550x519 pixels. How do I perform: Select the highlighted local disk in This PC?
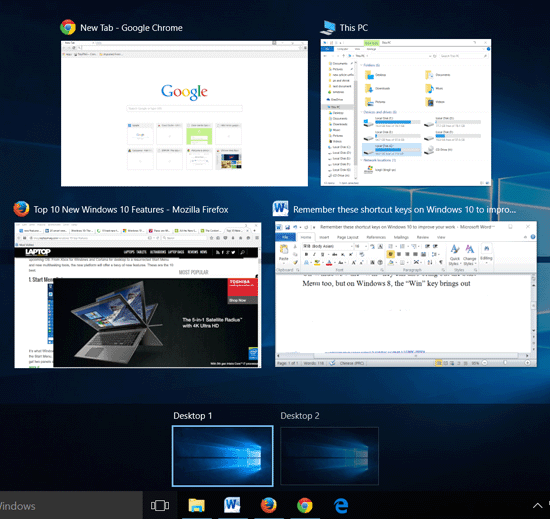[x=391, y=149]
